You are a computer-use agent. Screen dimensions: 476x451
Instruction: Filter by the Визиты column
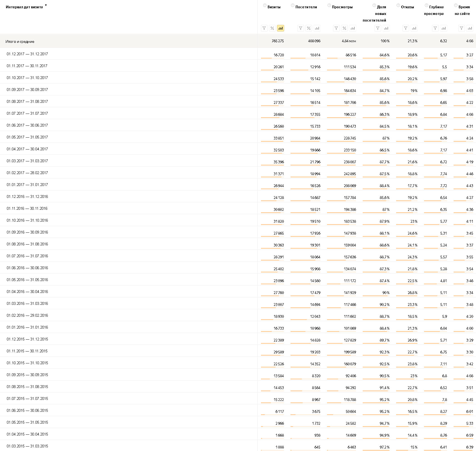[264, 28]
